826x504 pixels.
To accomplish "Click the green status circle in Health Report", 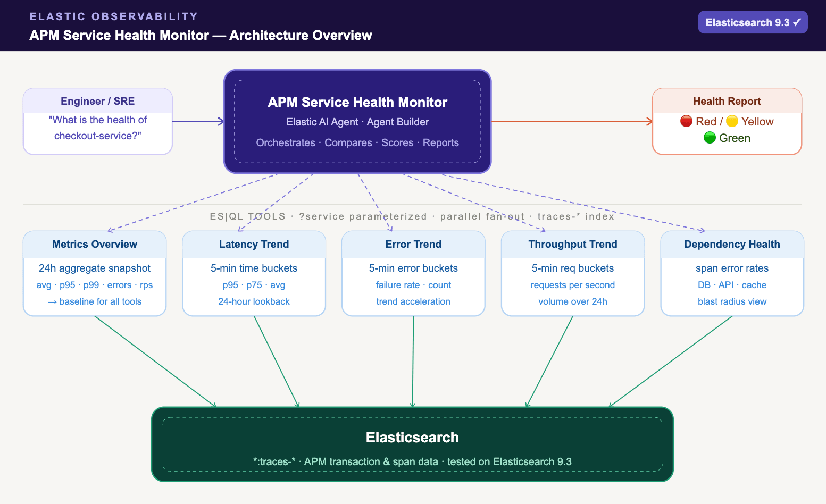I will tap(710, 138).
